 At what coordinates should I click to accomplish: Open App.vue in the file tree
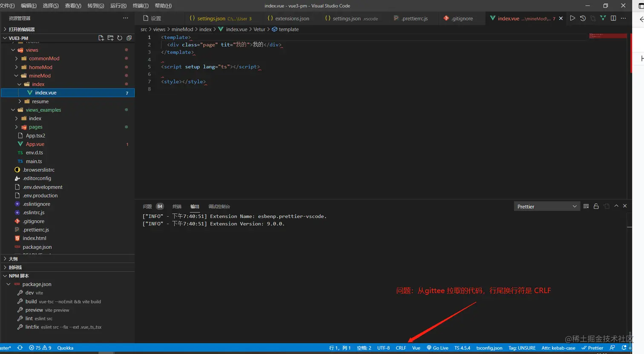pyautogui.click(x=35, y=144)
